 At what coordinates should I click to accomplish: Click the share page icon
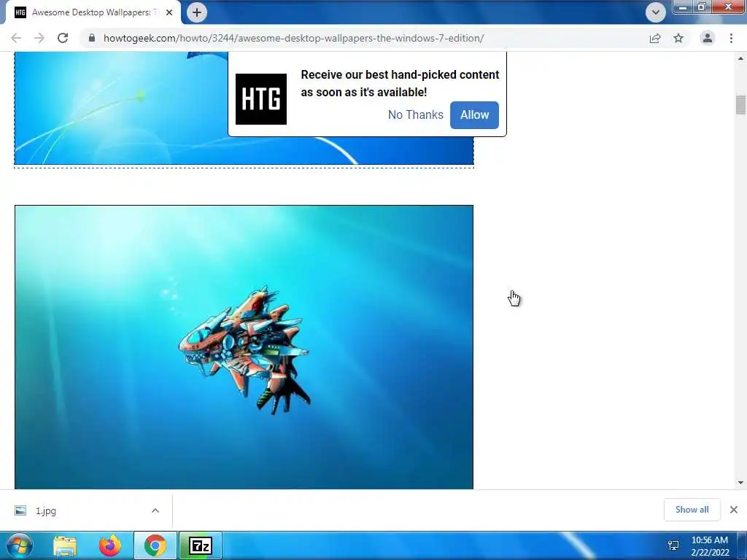pos(655,38)
